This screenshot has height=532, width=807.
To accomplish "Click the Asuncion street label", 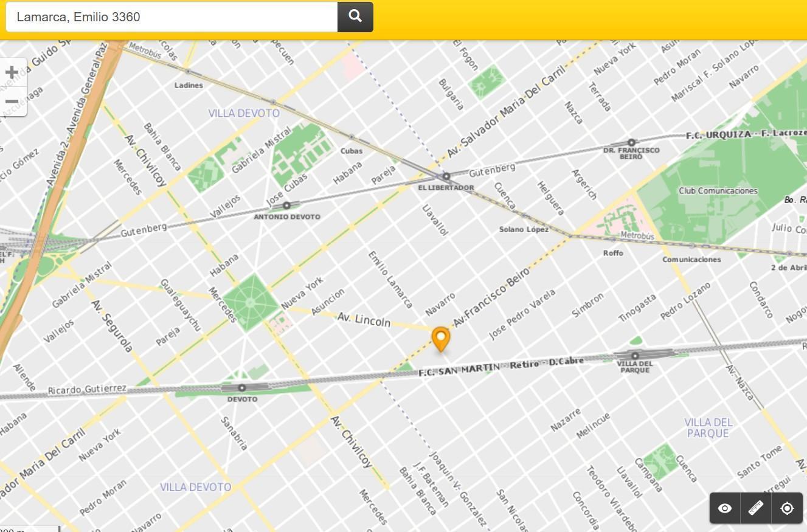I will click(328, 302).
